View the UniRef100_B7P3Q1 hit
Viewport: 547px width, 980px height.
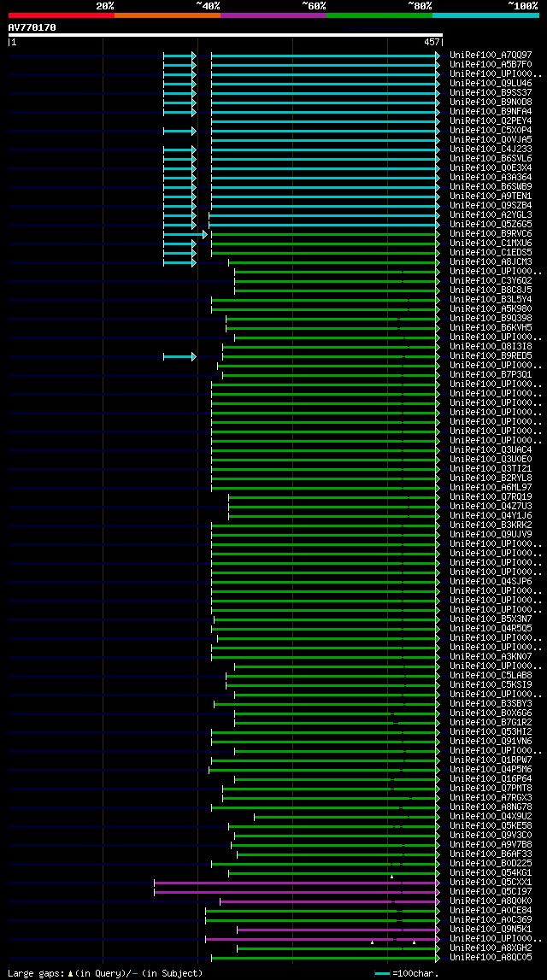[491, 375]
